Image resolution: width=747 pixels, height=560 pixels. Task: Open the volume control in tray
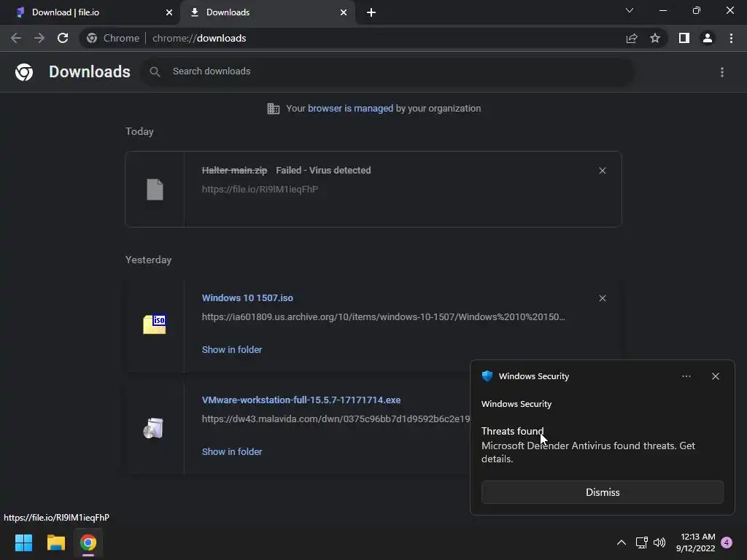[659, 542]
